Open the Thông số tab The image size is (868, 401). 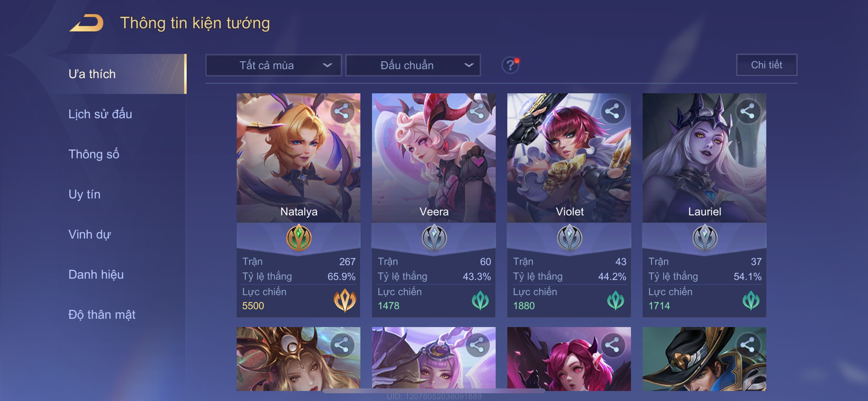[x=94, y=154]
